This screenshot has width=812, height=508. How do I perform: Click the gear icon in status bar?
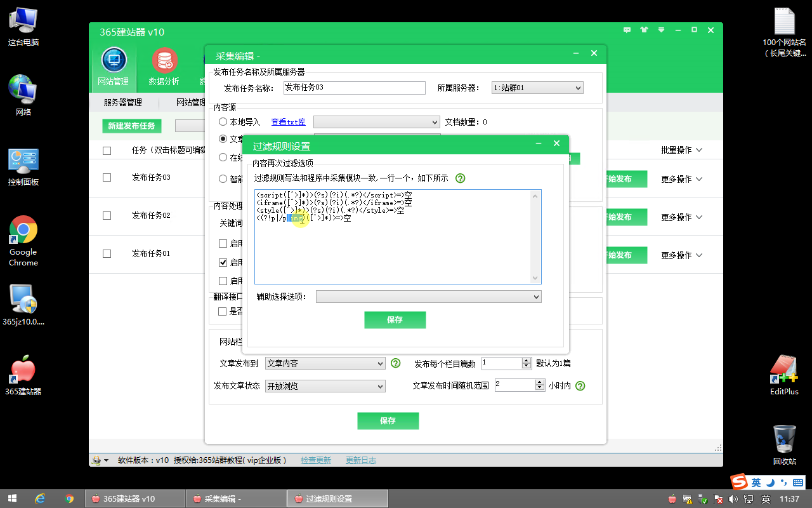96,460
